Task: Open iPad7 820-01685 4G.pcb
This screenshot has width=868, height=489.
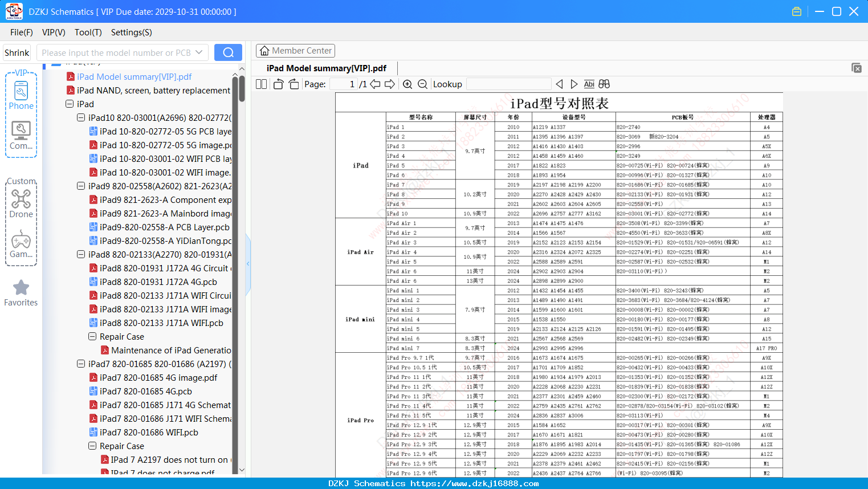Action: tap(146, 392)
